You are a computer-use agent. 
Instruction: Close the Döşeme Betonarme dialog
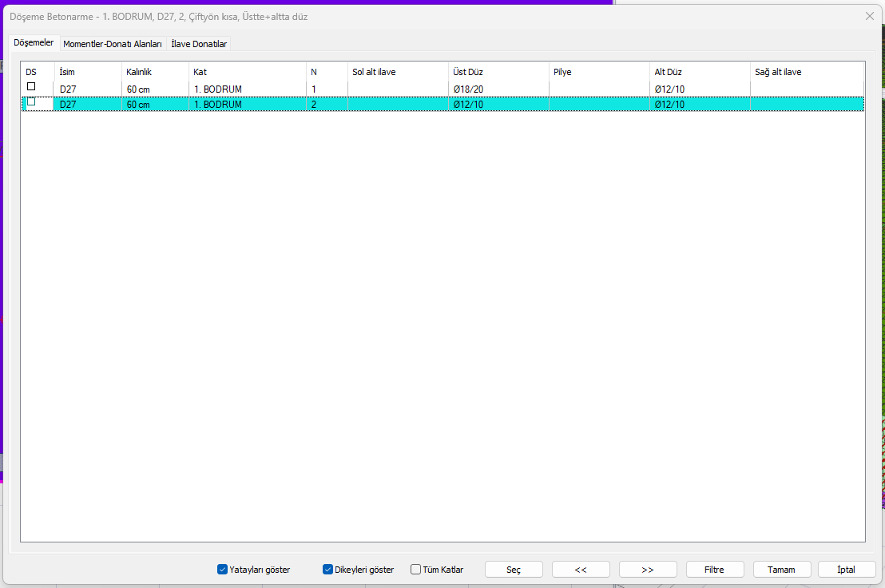pyautogui.click(x=870, y=16)
